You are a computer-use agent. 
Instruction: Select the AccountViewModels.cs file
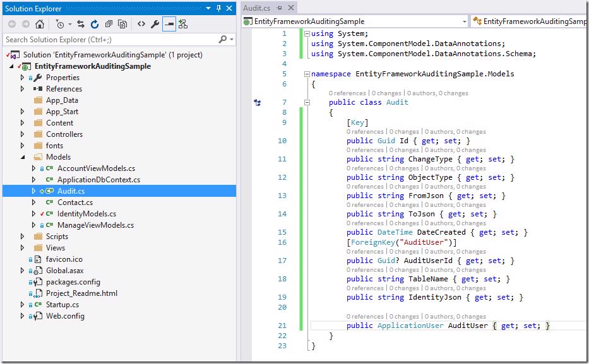pos(96,168)
